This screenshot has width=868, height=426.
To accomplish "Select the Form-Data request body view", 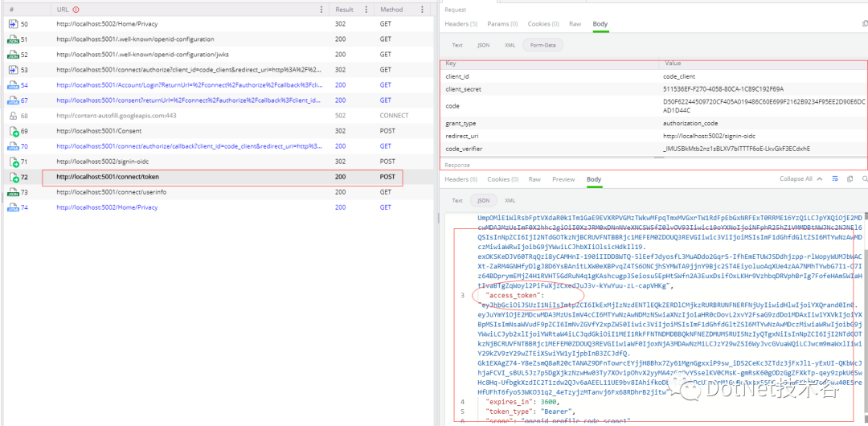I will (542, 45).
